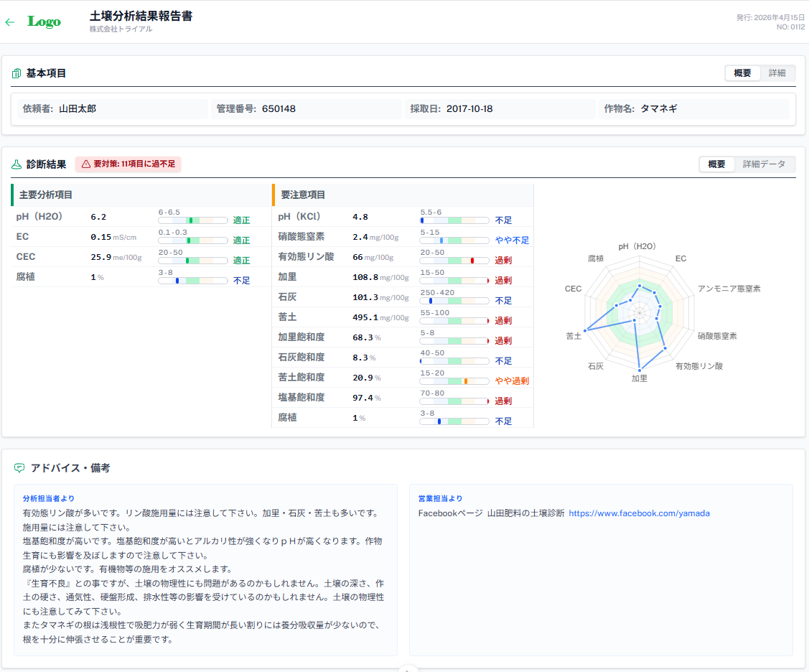Click the 分析担当者より heading
Image resolution: width=809 pixels, height=672 pixels.
[x=49, y=498]
